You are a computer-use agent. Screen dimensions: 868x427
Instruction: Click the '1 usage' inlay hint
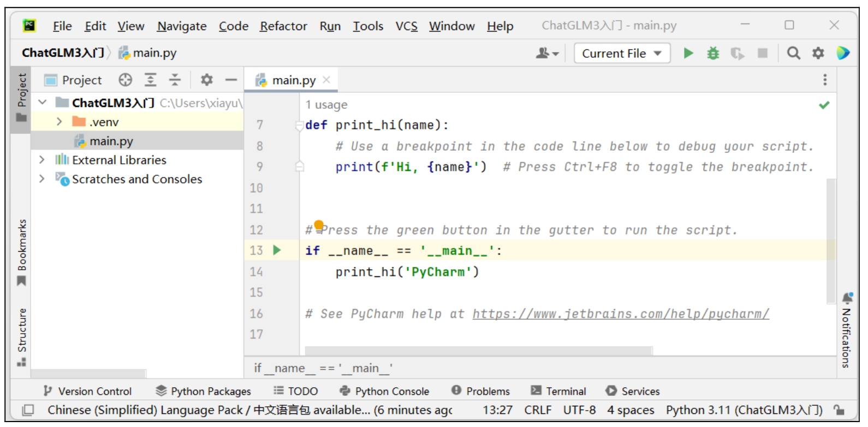coord(326,105)
